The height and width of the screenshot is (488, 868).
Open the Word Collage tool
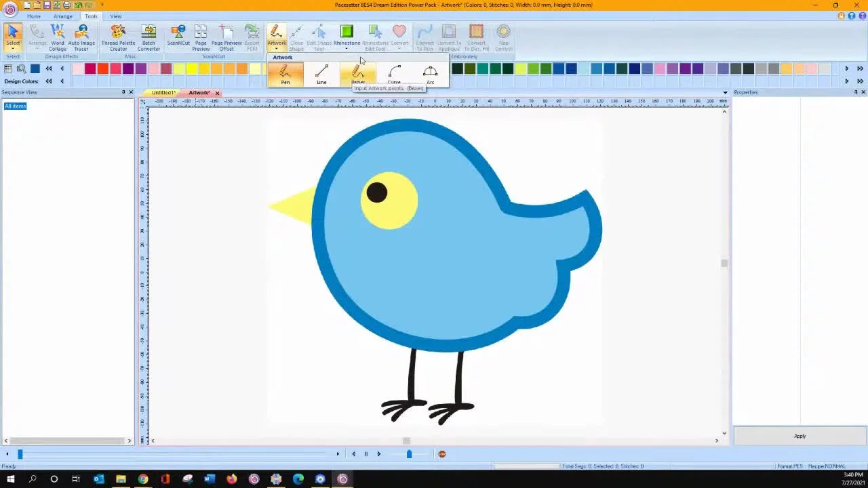[x=58, y=38]
